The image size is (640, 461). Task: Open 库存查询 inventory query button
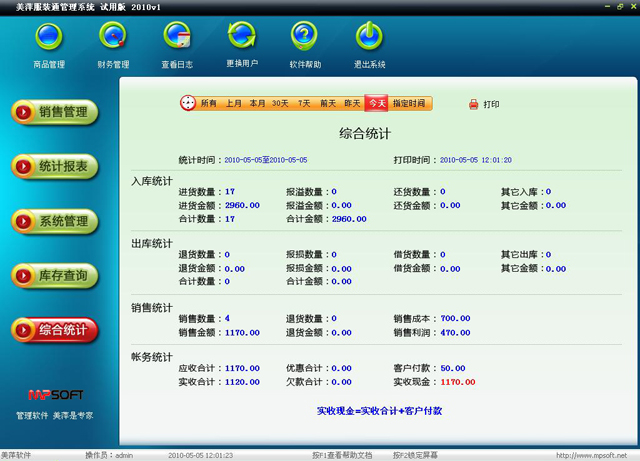click(x=56, y=275)
